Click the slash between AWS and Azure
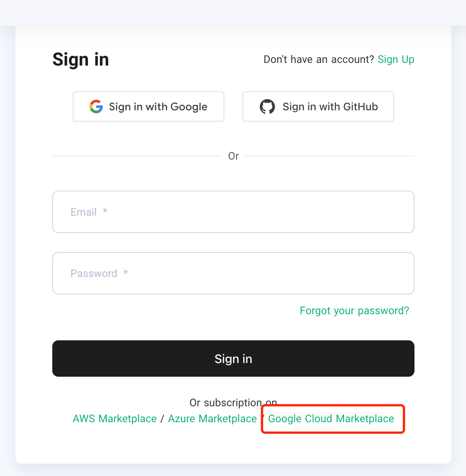 [162, 418]
